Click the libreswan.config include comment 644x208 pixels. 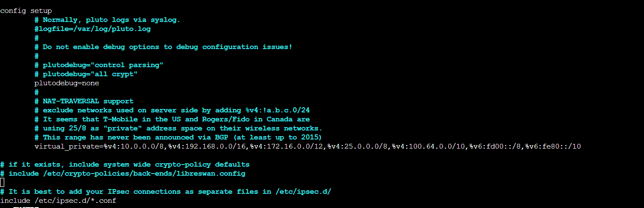tap(123, 174)
